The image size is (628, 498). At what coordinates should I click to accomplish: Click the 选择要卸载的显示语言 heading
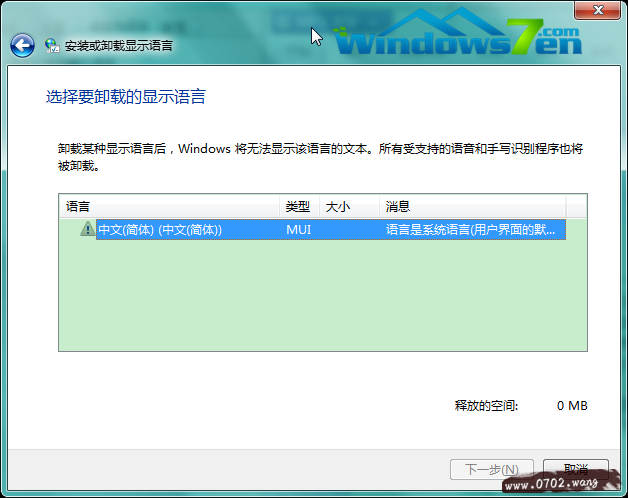[126, 97]
